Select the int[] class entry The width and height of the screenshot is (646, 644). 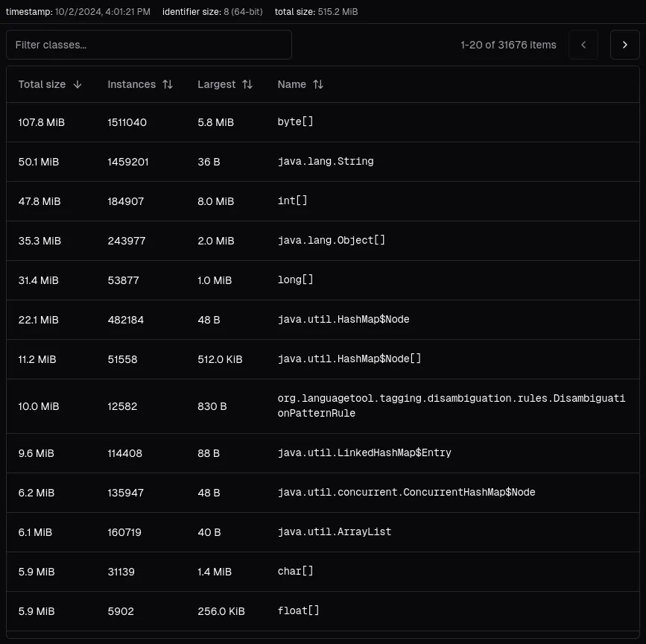[292, 201]
